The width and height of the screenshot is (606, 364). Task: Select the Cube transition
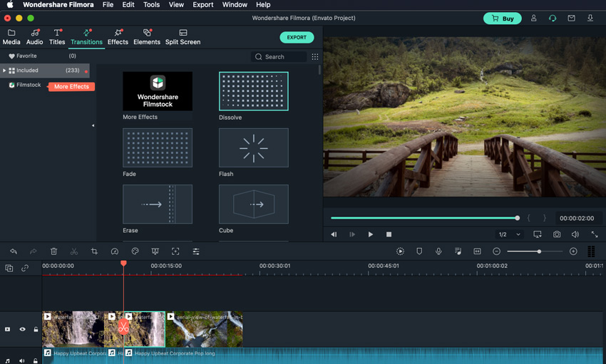[254, 204]
